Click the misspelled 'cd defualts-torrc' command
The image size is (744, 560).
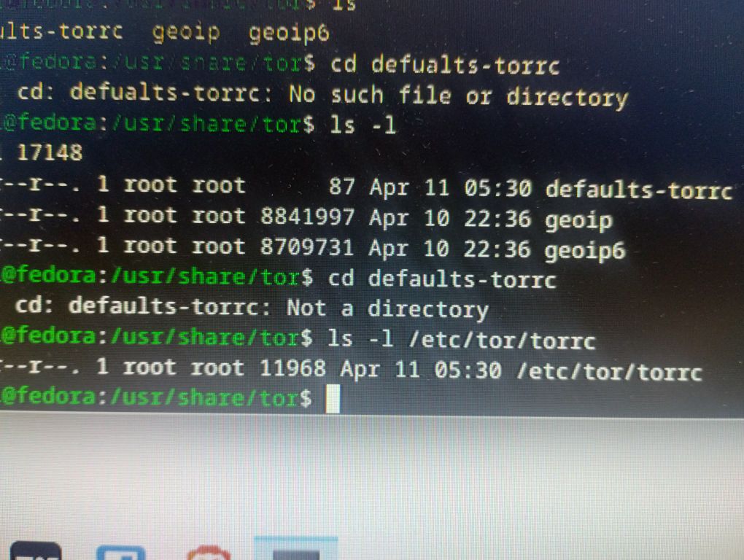click(445, 64)
